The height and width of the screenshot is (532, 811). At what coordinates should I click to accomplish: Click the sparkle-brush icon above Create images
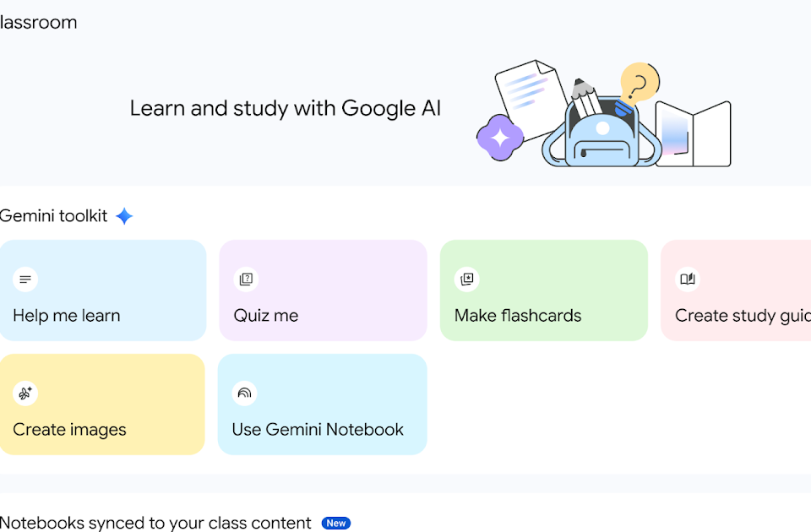[24, 394]
